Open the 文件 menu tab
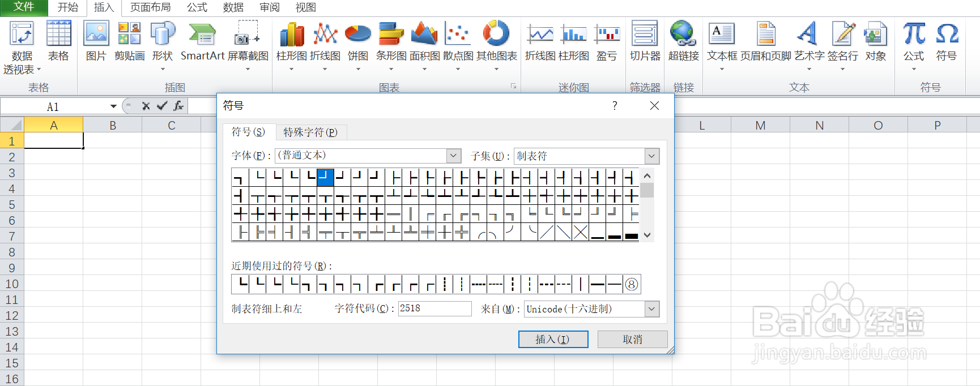 click(x=24, y=7)
